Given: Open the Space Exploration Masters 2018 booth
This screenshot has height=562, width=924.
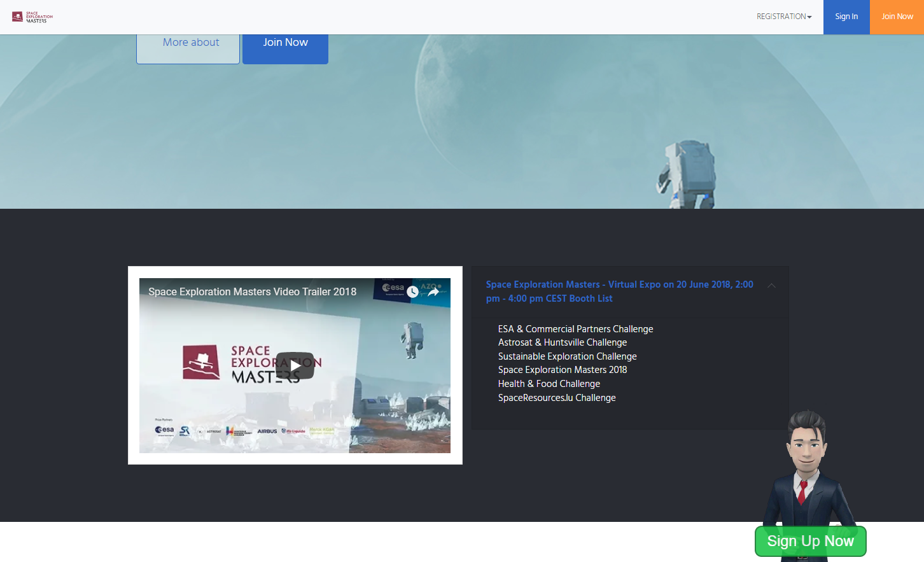Looking at the screenshot, I should pos(562,370).
